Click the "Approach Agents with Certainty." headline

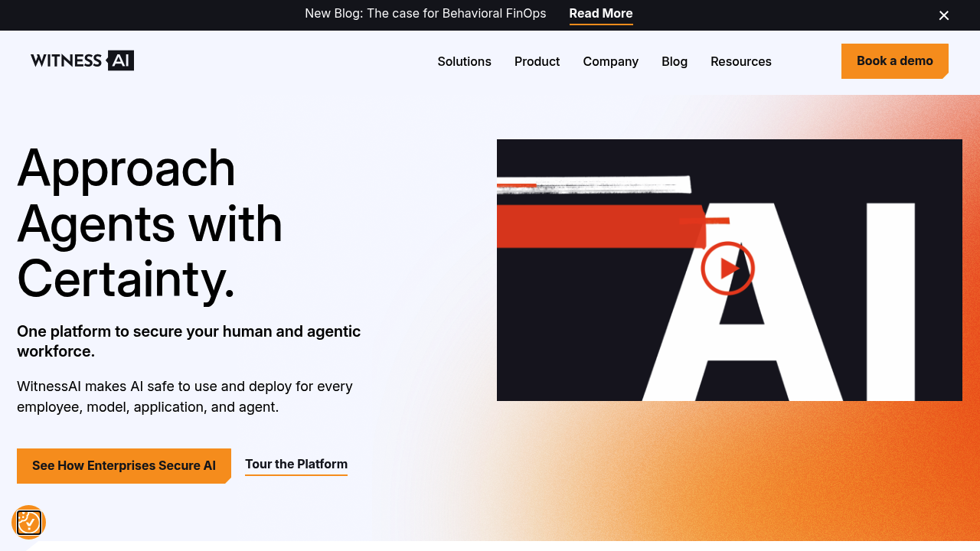point(150,223)
